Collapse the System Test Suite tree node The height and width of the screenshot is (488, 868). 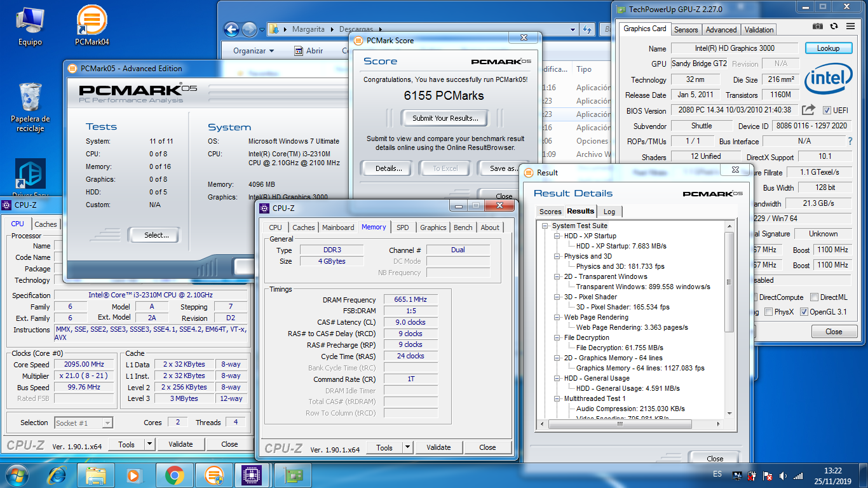pos(545,226)
